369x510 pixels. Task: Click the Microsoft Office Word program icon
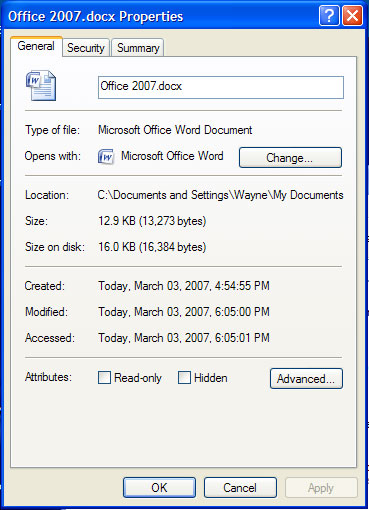pyautogui.click(x=106, y=156)
